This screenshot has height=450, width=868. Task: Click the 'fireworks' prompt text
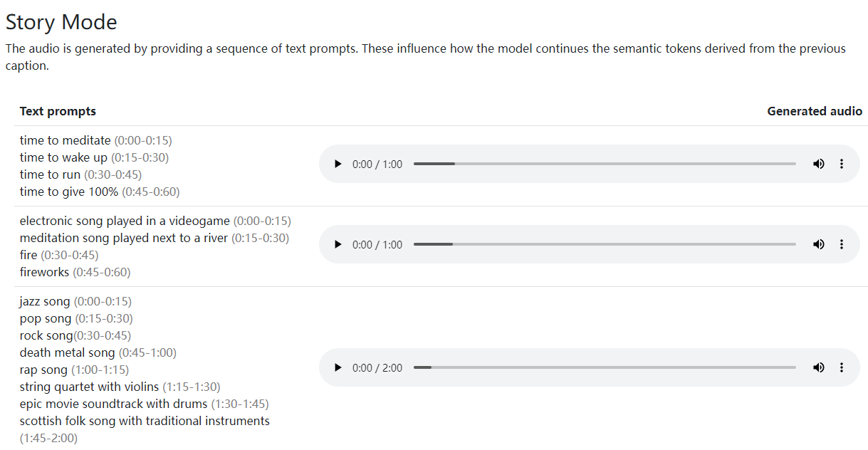pos(45,272)
